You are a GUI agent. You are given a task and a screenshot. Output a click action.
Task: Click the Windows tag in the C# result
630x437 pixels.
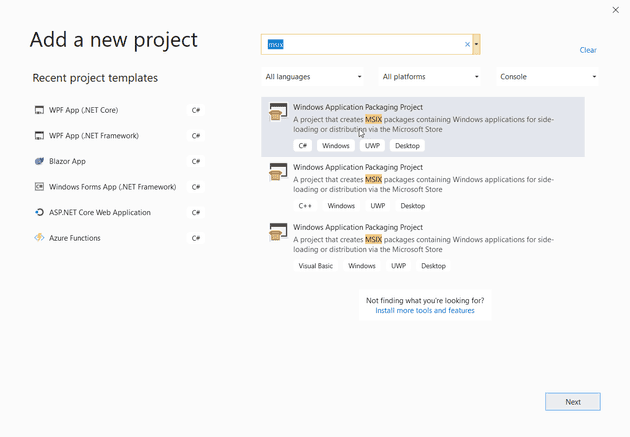tap(335, 146)
